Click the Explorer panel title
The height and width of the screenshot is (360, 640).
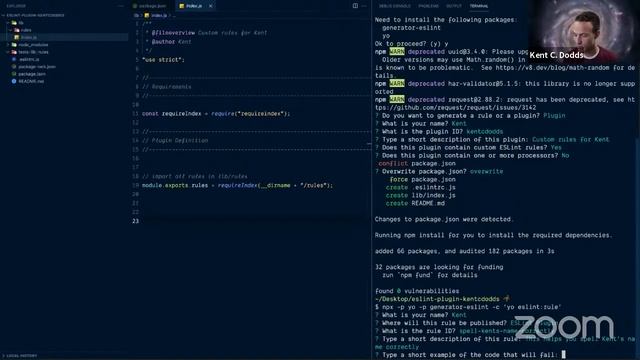16,6
